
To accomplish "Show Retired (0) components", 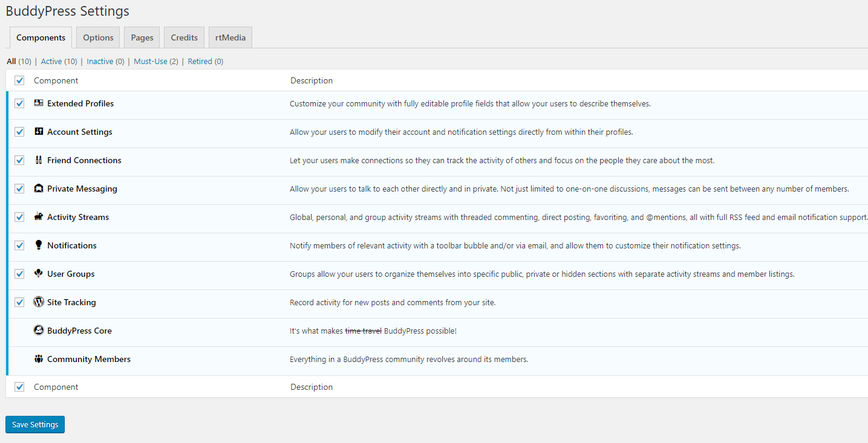I will coord(206,61).
